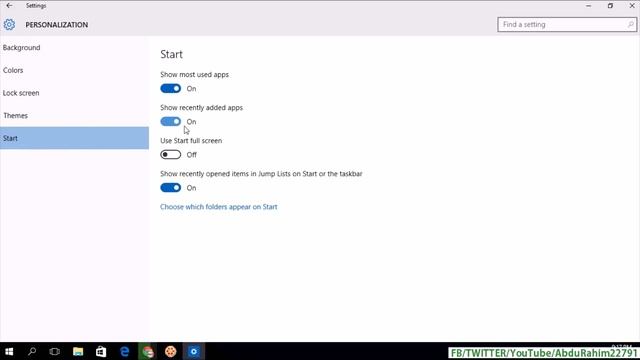Open Settings home via gear icon
The image size is (640, 360).
coord(9,24)
